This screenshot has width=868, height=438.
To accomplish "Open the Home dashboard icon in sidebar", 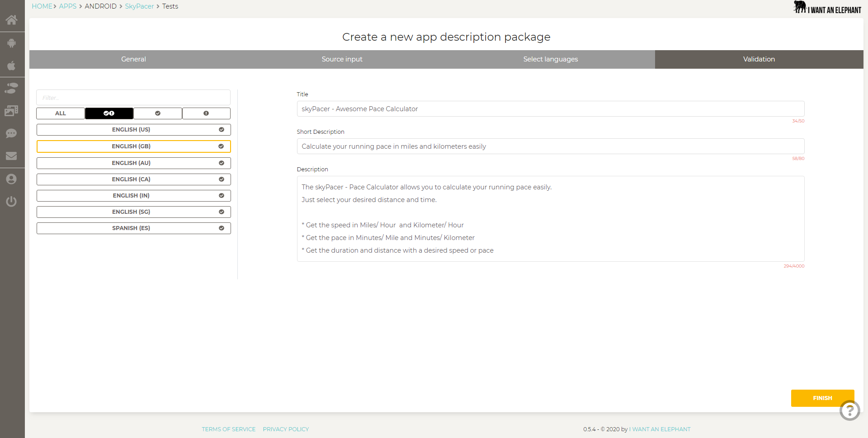I will 12,20.
